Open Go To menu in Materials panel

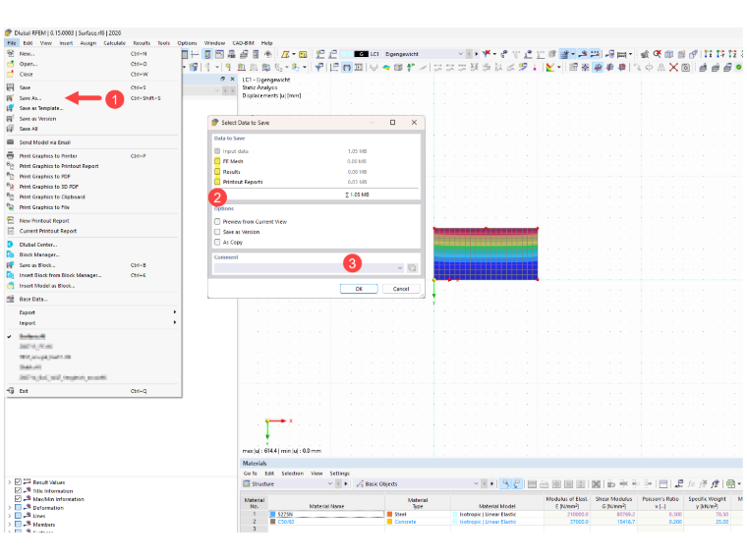[250, 474]
